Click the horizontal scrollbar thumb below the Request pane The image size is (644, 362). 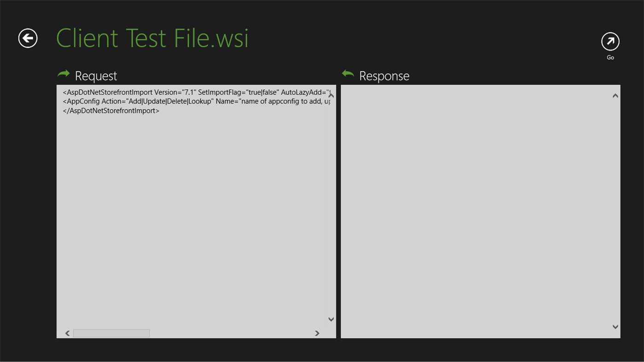pyautogui.click(x=111, y=333)
